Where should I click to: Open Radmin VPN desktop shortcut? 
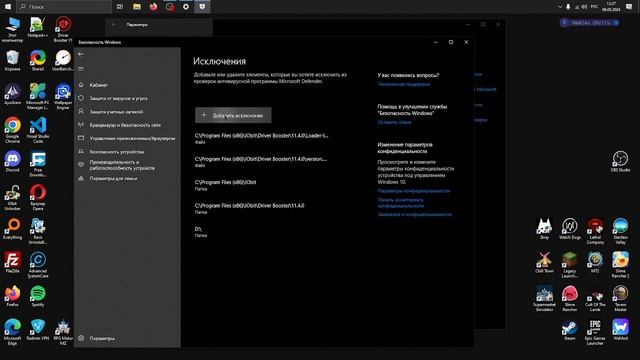(38, 330)
